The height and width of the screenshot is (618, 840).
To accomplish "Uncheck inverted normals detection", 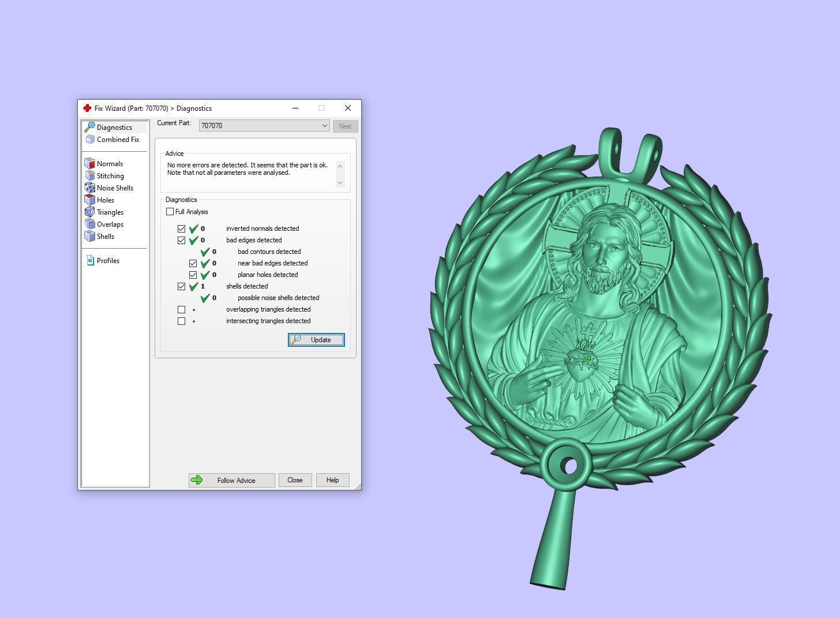I will pyautogui.click(x=182, y=229).
